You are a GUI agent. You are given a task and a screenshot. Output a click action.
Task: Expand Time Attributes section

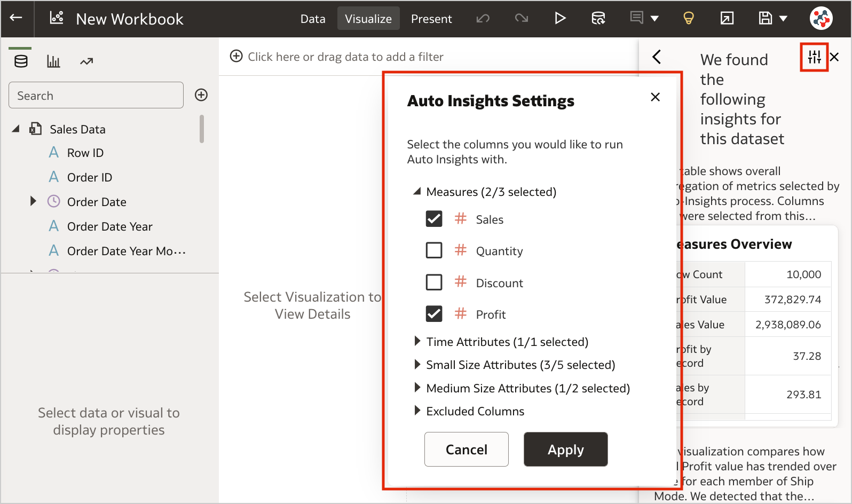pos(417,342)
